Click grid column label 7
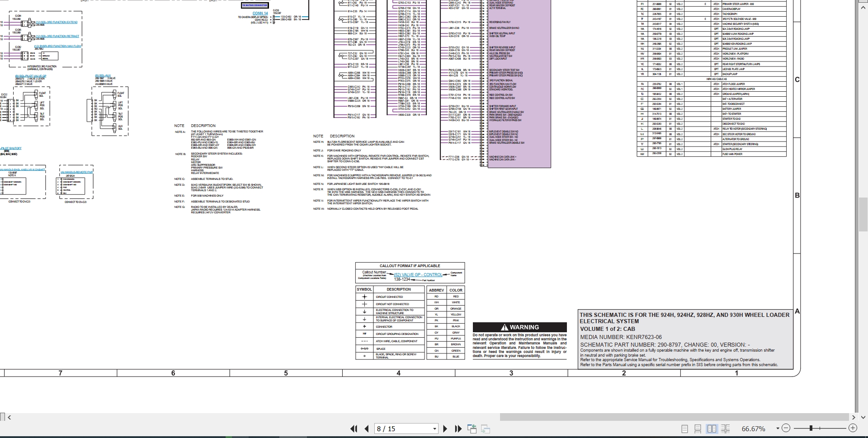The height and width of the screenshot is (438, 868). point(61,373)
